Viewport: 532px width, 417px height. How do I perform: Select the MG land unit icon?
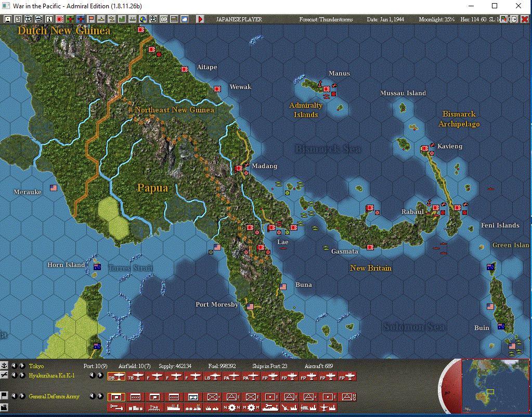click(x=347, y=397)
